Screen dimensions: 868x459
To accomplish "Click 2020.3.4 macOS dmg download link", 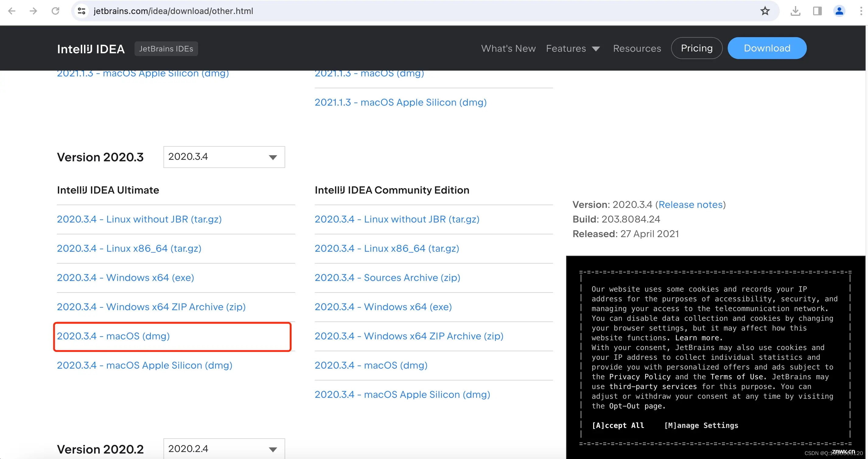I will click(113, 336).
